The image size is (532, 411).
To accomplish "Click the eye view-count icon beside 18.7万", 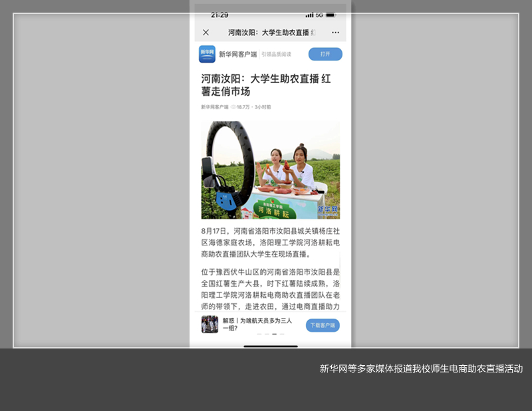I will [233, 107].
